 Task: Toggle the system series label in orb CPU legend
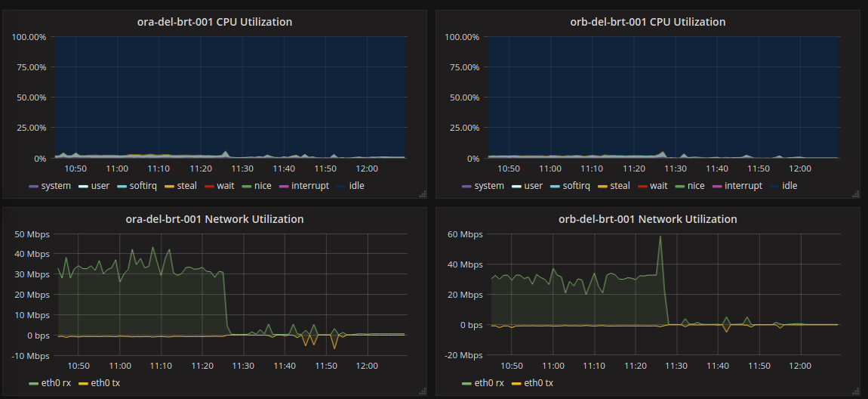489,186
